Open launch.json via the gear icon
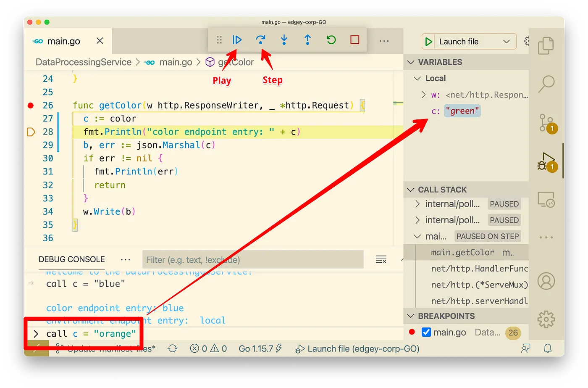Image resolution: width=588 pixels, height=388 pixels. pos(527,41)
